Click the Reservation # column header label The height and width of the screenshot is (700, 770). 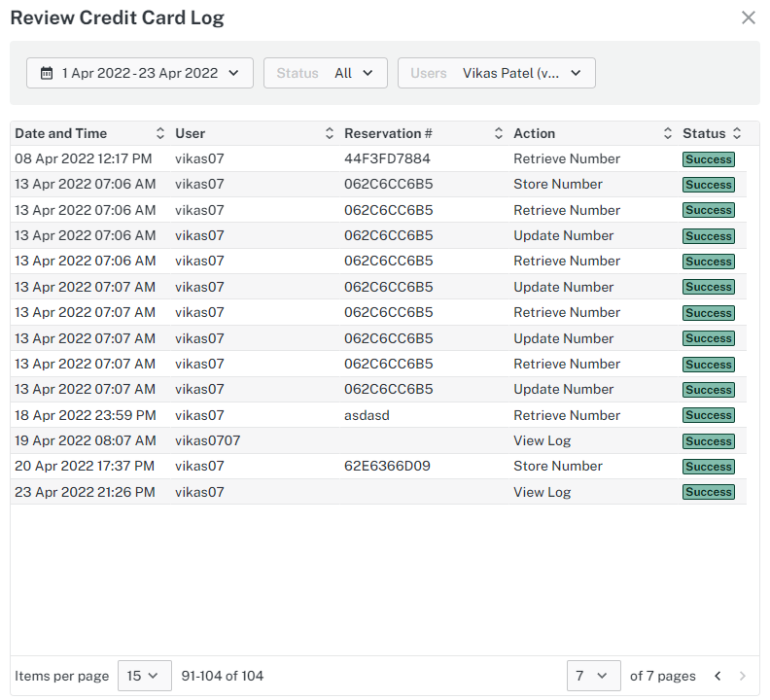point(388,133)
